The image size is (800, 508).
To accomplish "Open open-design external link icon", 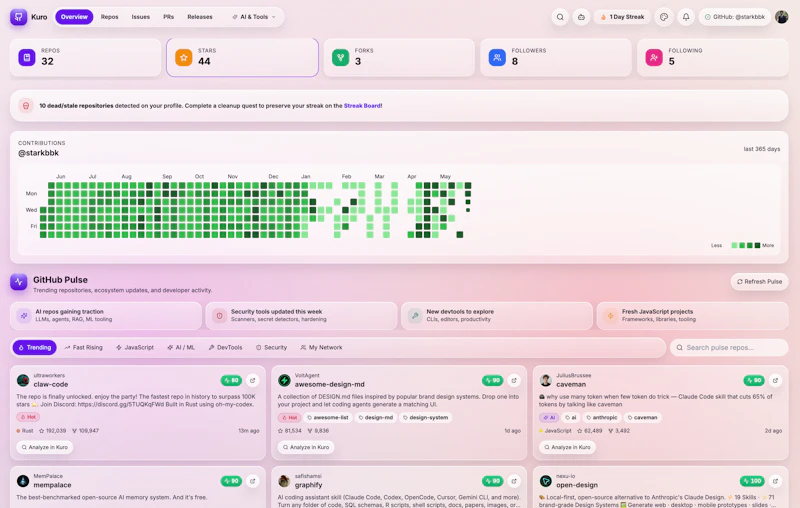I will (776, 481).
